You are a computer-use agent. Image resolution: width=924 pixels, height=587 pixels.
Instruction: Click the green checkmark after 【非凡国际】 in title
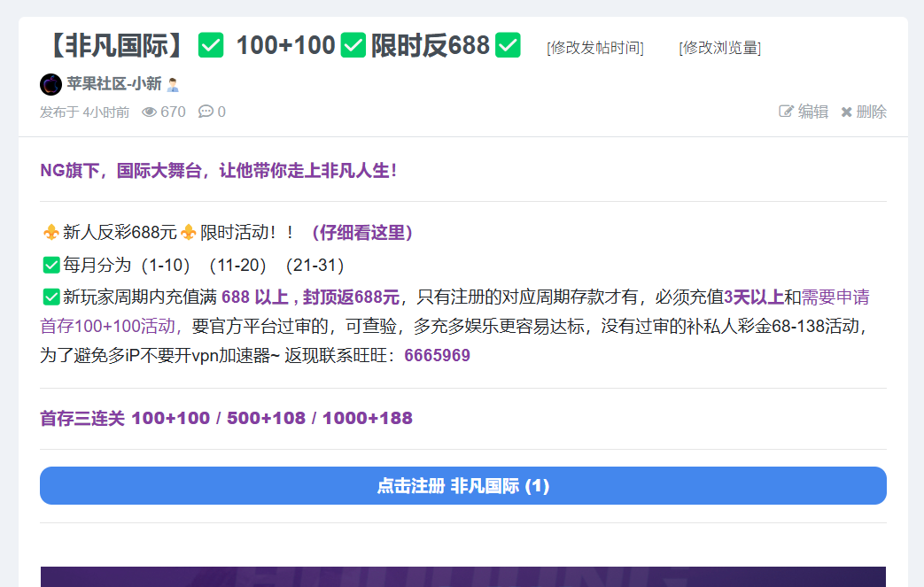pos(211,44)
